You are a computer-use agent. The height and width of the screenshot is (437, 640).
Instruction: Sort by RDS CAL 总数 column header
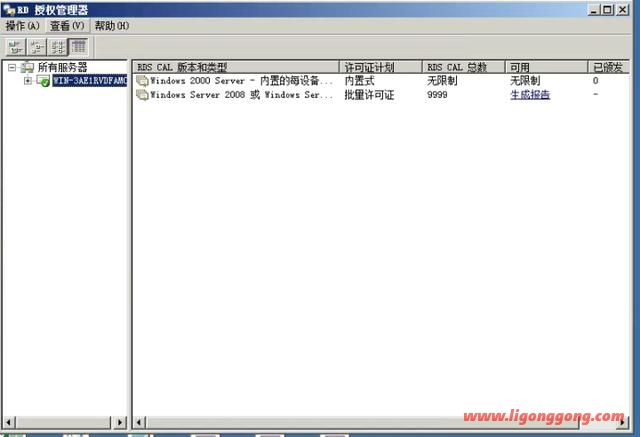[464, 67]
